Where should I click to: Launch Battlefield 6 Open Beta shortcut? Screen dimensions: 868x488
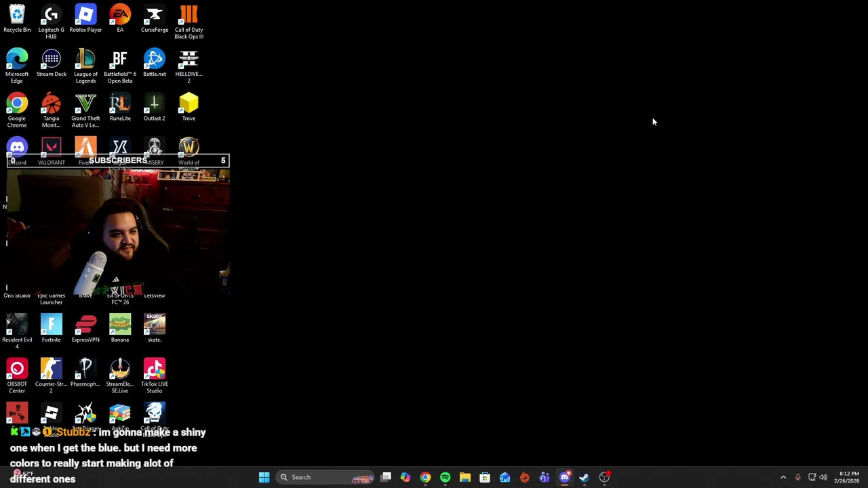click(120, 66)
